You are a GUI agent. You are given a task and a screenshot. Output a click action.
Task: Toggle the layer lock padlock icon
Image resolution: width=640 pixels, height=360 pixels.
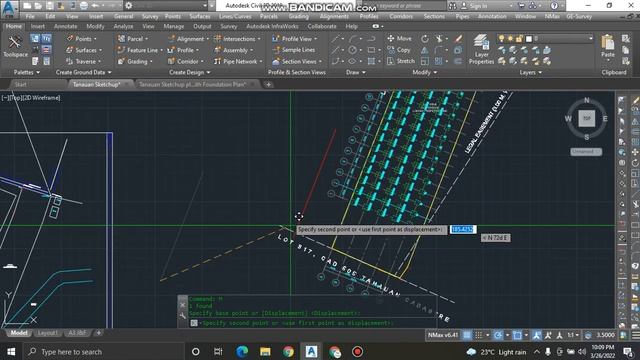click(x=519, y=39)
